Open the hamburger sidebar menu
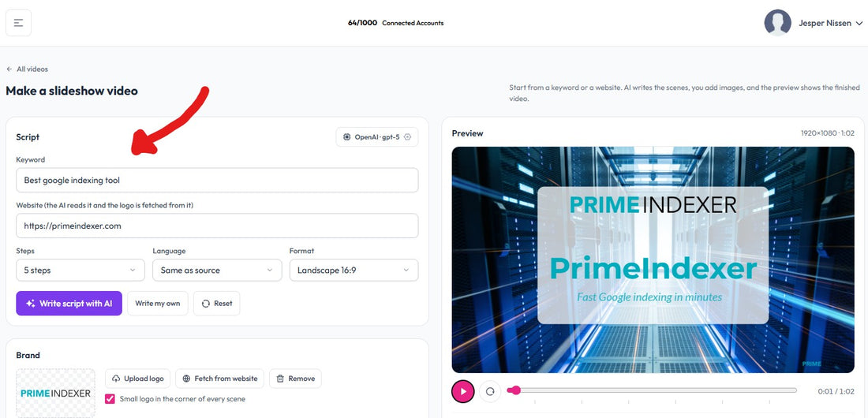 point(18,23)
